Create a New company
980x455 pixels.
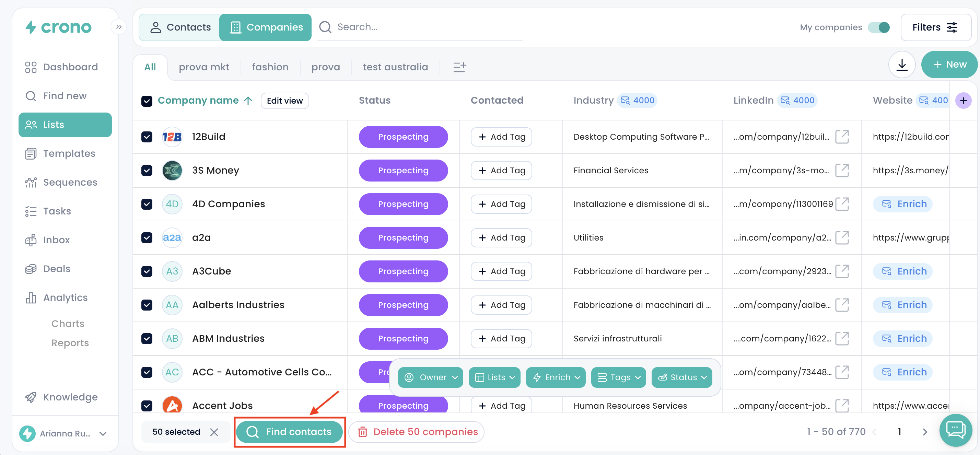(949, 65)
